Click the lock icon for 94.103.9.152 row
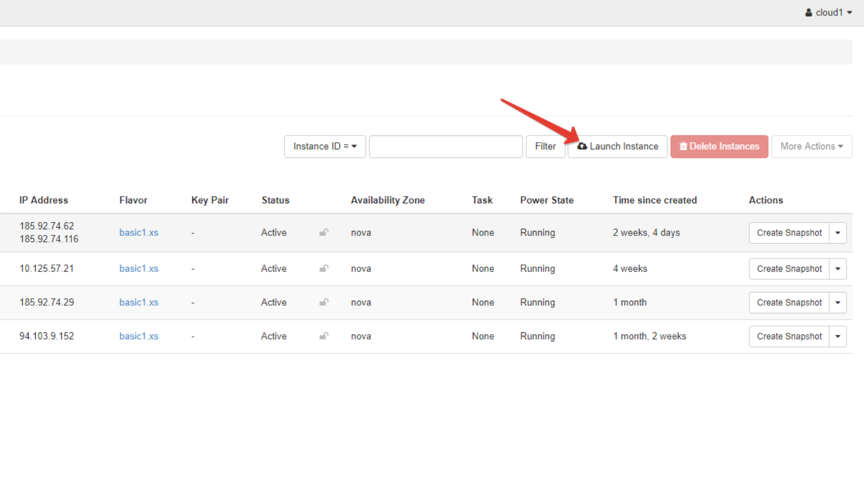Image resolution: width=864 pixels, height=504 pixels. coord(323,336)
